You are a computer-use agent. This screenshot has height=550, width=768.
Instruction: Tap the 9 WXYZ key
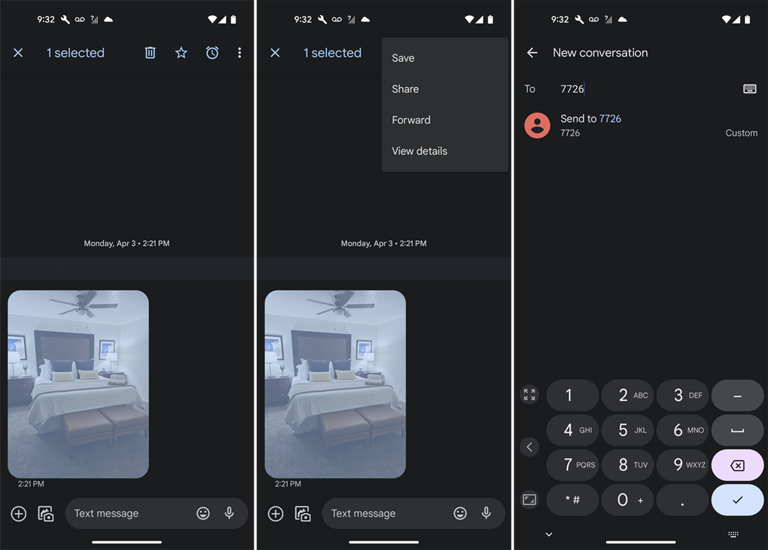click(682, 465)
